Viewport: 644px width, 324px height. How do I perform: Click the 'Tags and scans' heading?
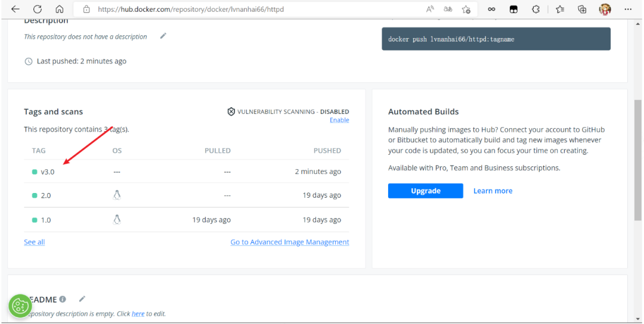pyautogui.click(x=54, y=111)
